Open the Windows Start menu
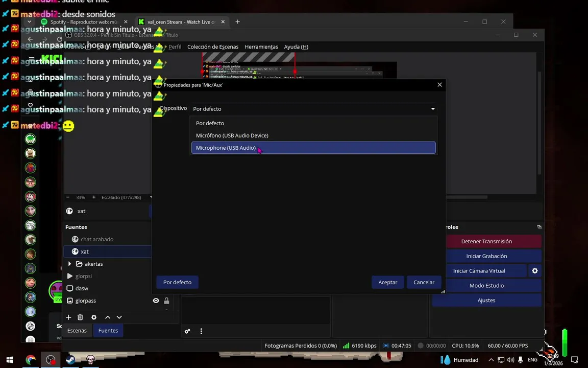588x368 pixels. click(10, 360)
